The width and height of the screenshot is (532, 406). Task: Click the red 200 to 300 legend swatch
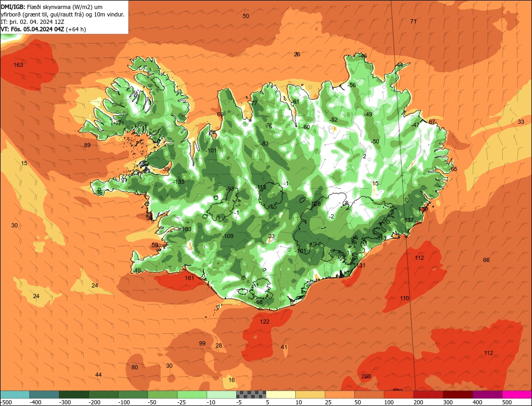coord(428,394)
